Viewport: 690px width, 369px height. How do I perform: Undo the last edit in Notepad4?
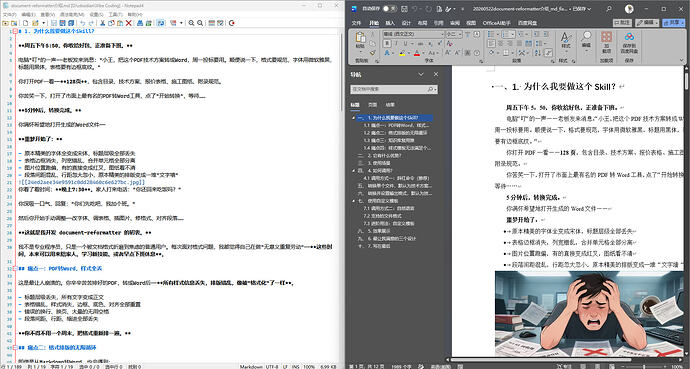click(82, 23)
